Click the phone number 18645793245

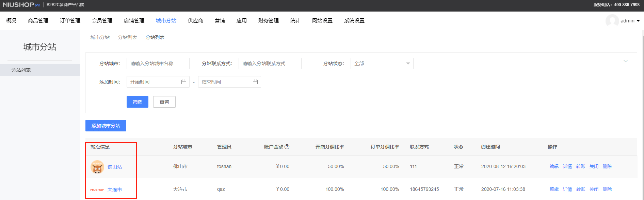click(424, 189)
